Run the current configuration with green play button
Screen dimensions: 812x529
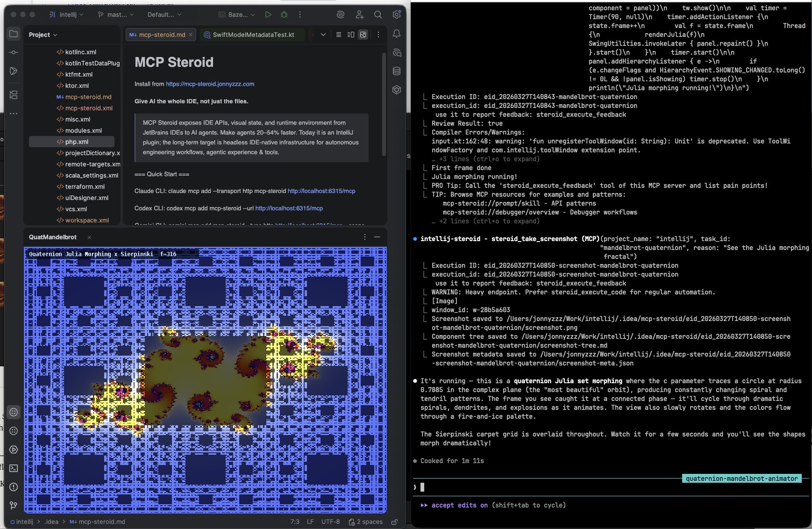pyautogui.click(x=268, y=14)
